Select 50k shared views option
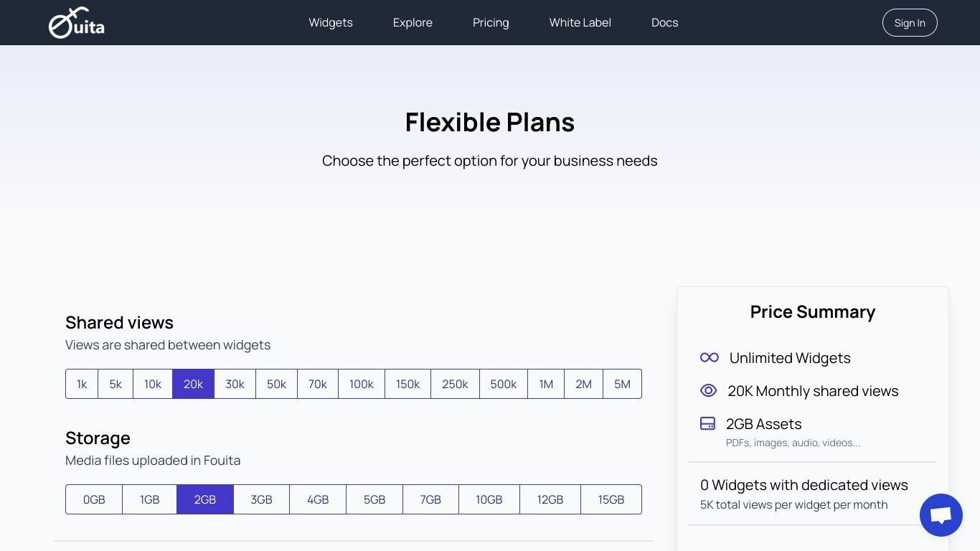980x551 pixels. coord(276,384)
